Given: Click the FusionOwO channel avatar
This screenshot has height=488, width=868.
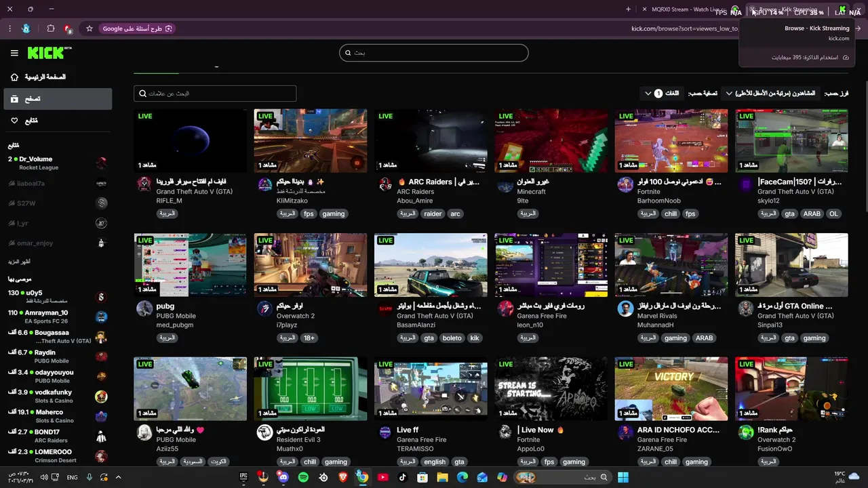Looking at the screenshot, I should click(x=746, y=432).
